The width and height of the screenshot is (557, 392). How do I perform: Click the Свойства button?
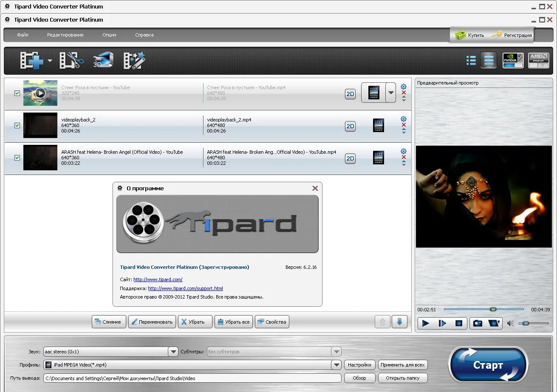coord(272,322)
